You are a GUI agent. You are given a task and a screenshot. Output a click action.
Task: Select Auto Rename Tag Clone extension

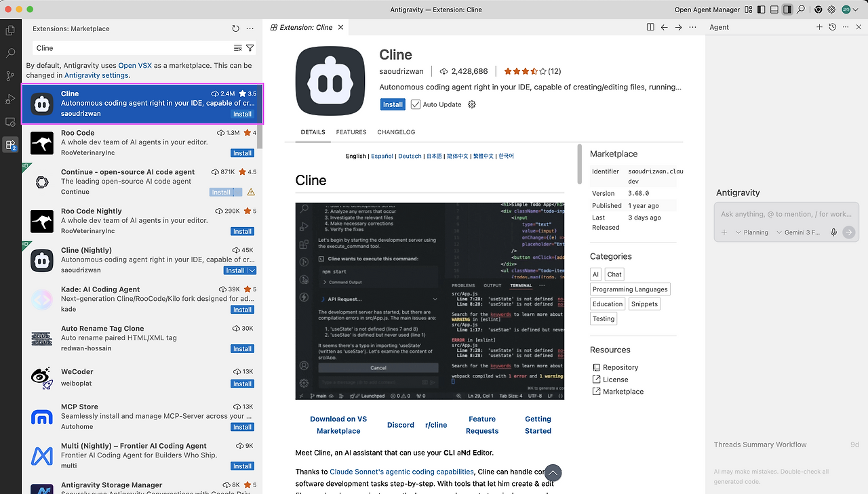(142, 338)
